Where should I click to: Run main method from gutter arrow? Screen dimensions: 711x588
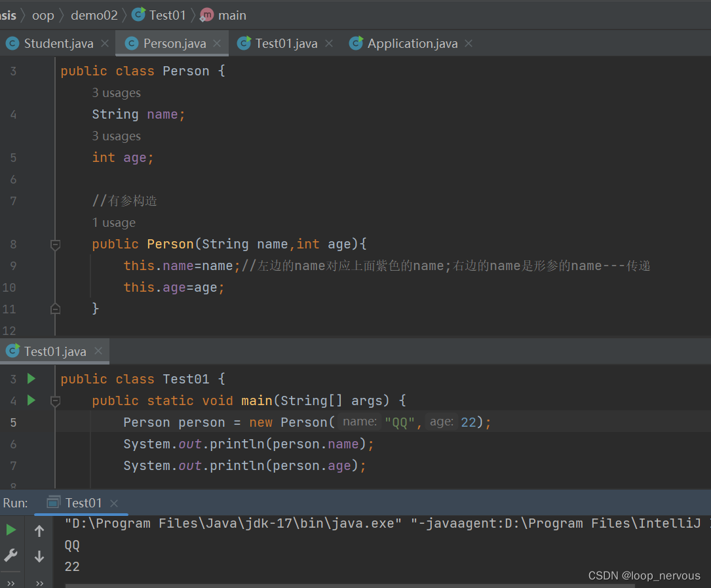point(31,400)
